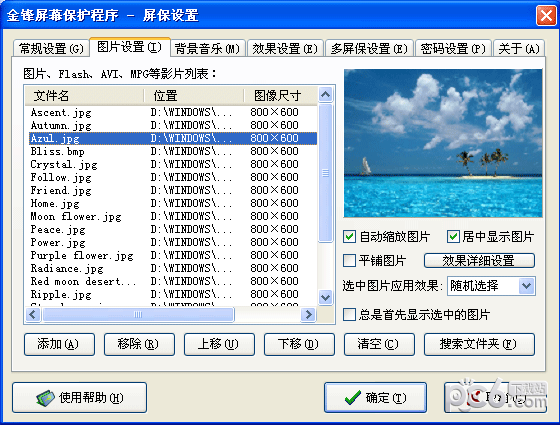560x425 pixels.
Task: Select Autumn.jpg in the list
Action: tap(172, 125)
